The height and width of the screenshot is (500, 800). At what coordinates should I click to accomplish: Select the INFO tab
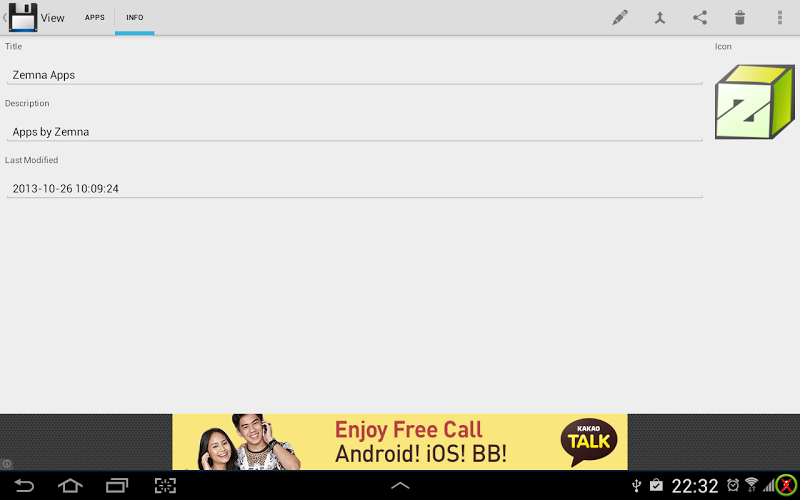pos(135,17)
